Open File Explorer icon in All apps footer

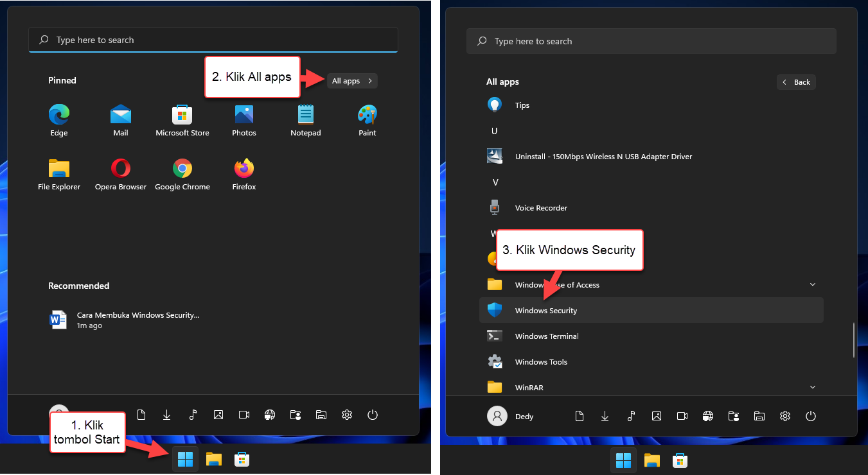tap(759, 416)
